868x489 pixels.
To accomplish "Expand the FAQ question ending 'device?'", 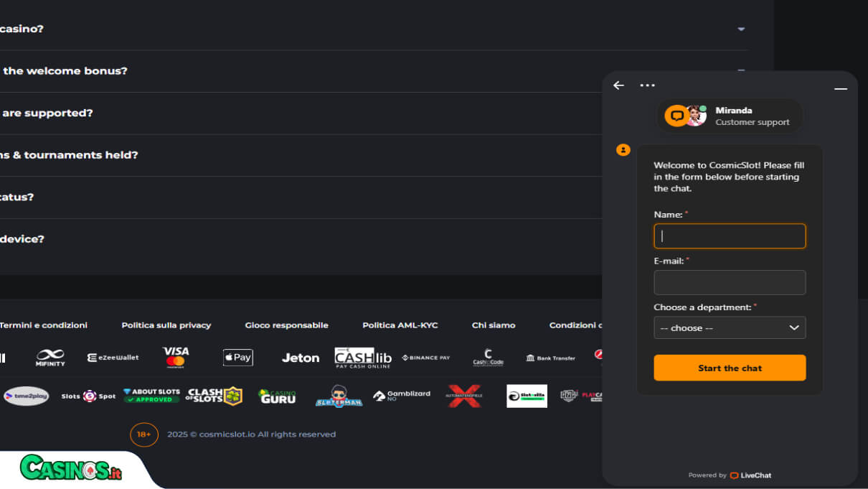I will (301, 239).
